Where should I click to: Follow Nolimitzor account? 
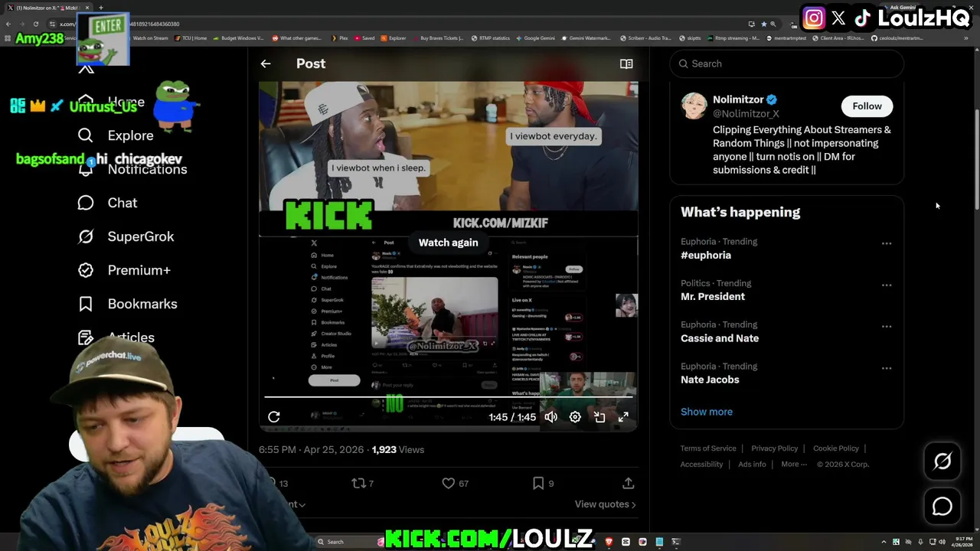pyautogui.click(x=867, y=106)
